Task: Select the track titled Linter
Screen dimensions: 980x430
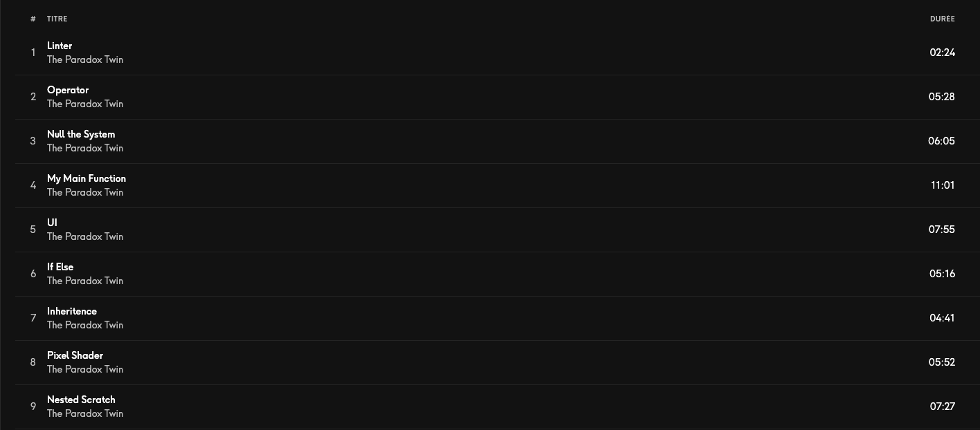Action: pyautogui.click(x=60, y=46)
